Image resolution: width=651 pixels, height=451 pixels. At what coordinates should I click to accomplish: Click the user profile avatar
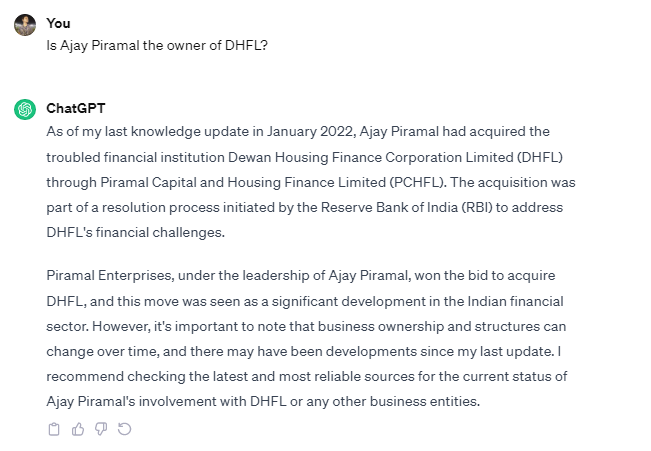pyautogui.click(x=25, y=24)
